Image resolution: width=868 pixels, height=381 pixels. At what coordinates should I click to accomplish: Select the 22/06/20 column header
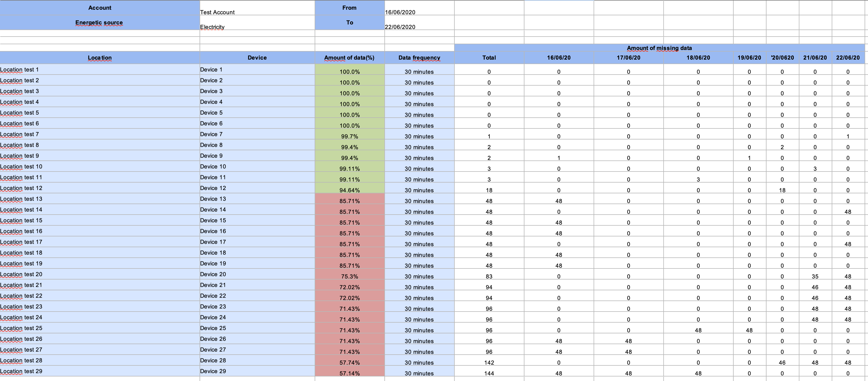(848, 58)
